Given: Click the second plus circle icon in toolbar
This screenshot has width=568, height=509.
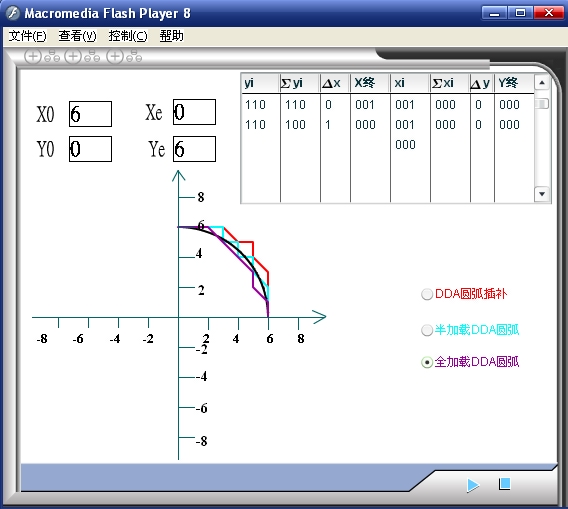Looking at the screenshot, I should click(73, 57).
